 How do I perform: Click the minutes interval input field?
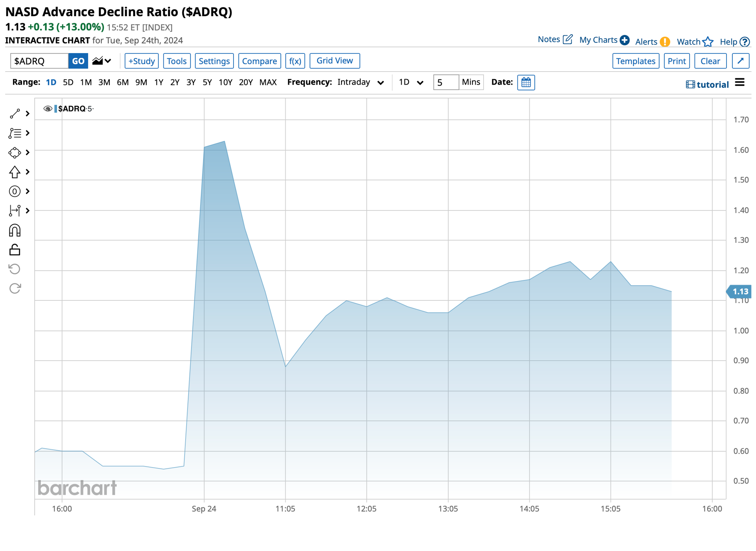(x=446, y=82)
